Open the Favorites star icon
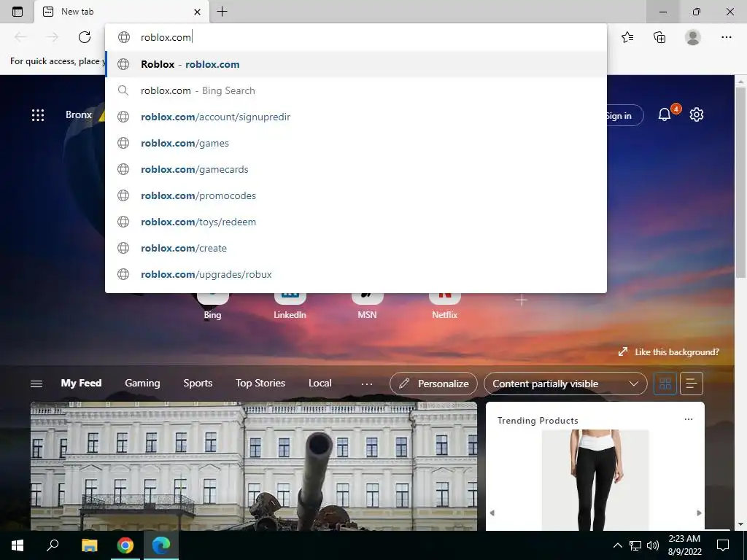Screen dimensions: 747x560 [x=627, y=37]
